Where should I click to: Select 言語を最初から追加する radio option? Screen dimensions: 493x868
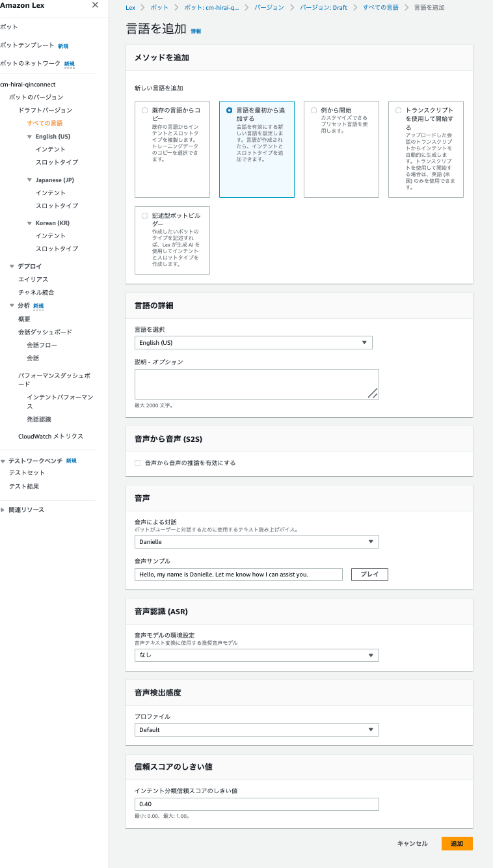coord(229,111)
